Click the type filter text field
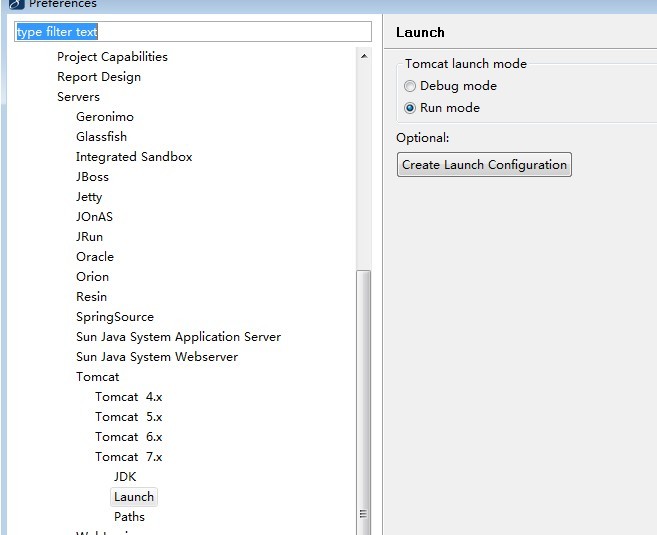This screenshot has height=535, width=657. tap(193, 31)
